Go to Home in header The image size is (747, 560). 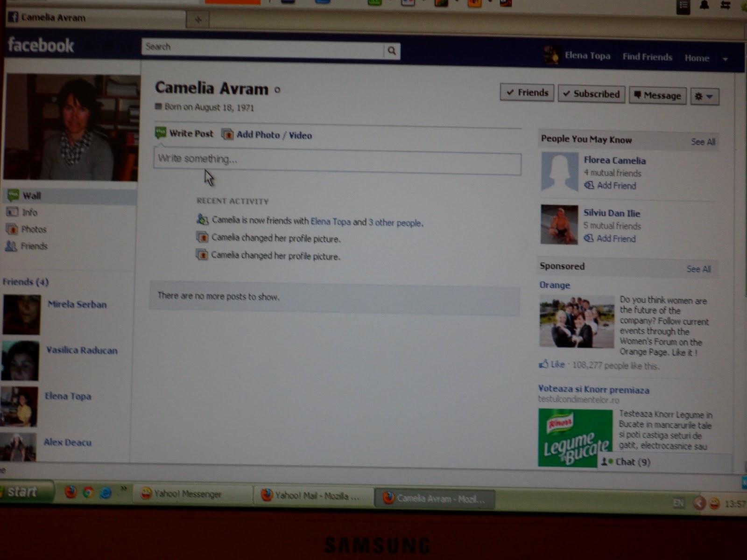click(697, 58)
